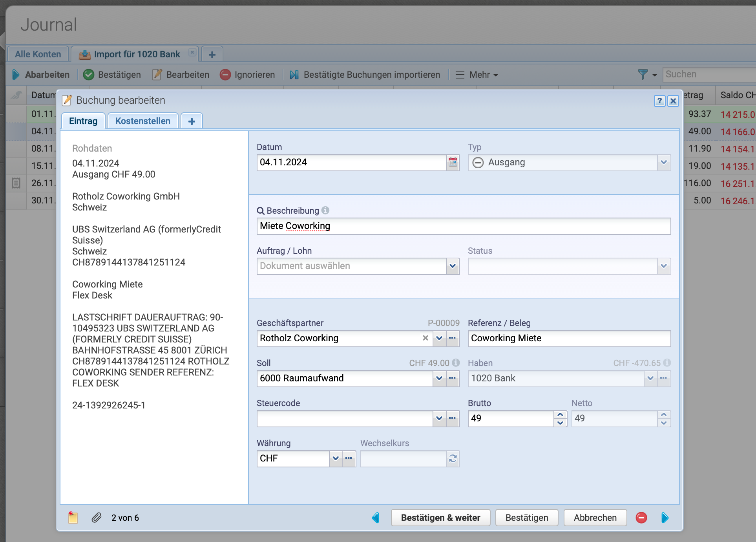The image size is (756, 542).
Task: Expand the Soll account dropdown arrow
Action: tap(439, 378)
